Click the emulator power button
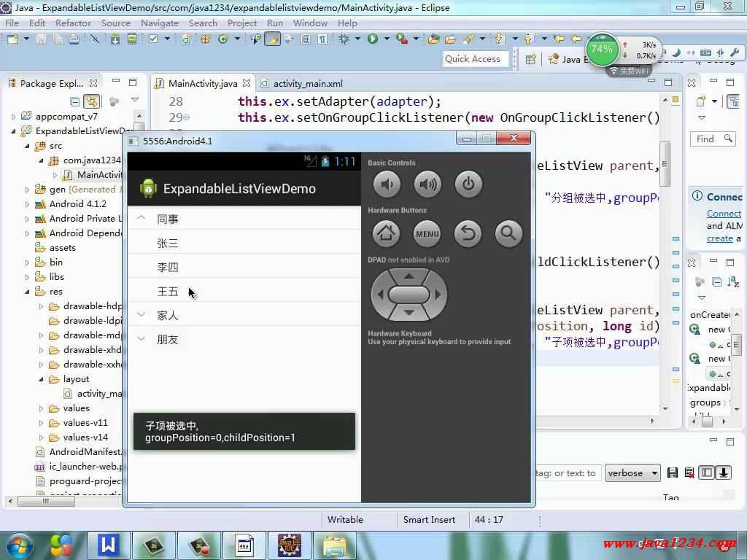Viewport: 747px width, 560px height. (x=468, y=184)
